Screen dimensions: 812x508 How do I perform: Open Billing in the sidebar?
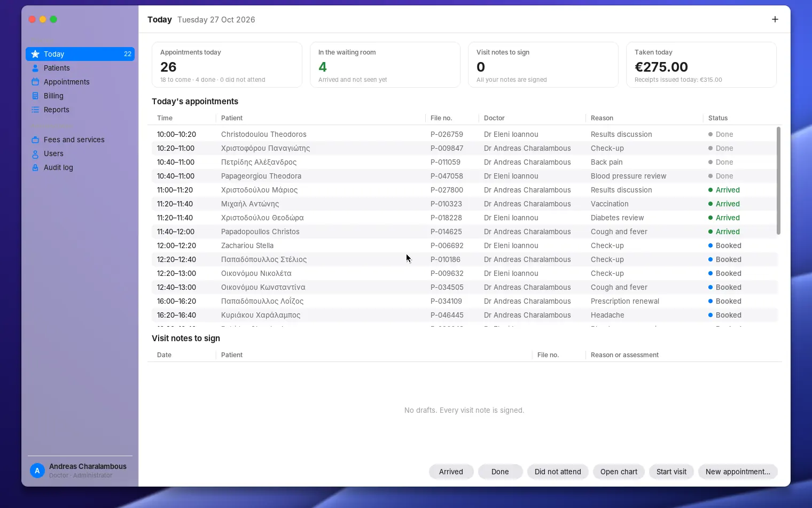coord(80,96)
